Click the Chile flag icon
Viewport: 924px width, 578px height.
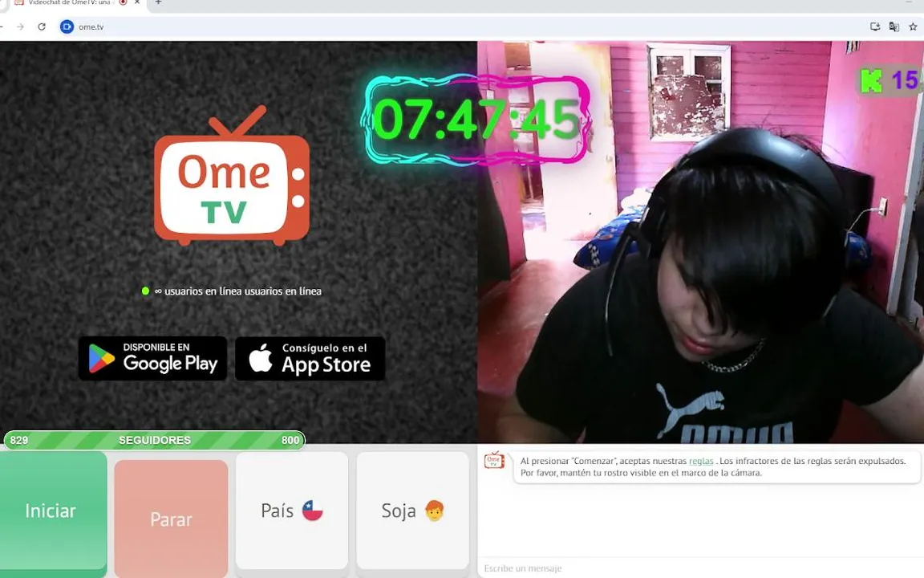coord(312,511)
